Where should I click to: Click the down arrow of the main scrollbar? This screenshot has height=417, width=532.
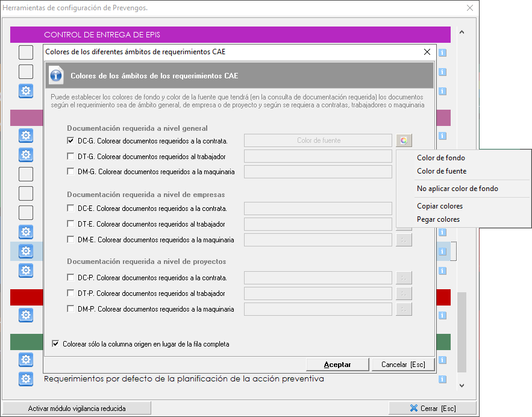[x=462, y=385]
